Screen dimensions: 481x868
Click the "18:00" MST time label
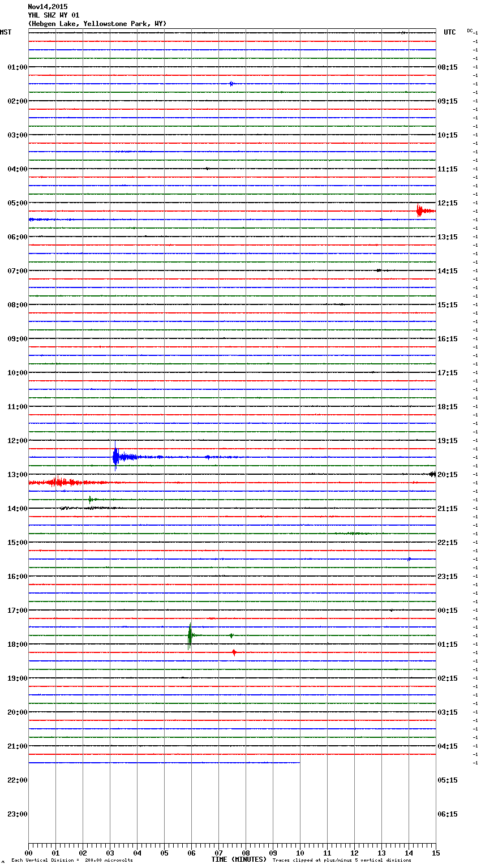point(17,644)
